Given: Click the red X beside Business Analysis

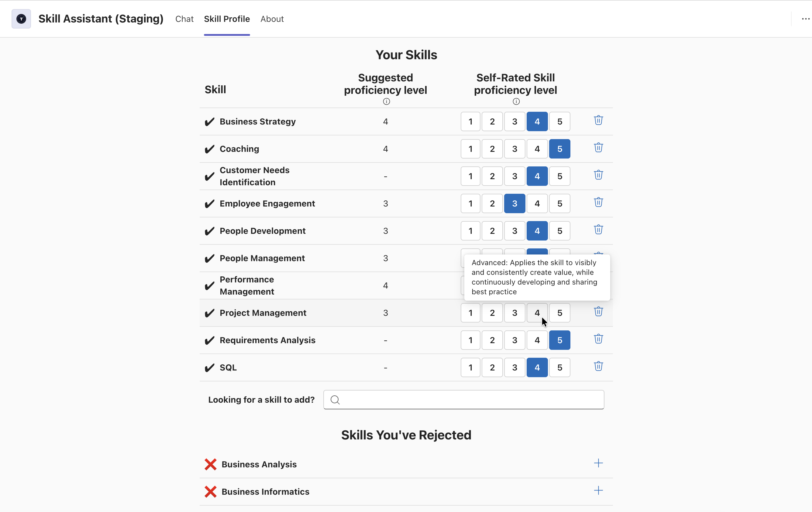Looking at the screenshot, I should click(x=210, y=464).
